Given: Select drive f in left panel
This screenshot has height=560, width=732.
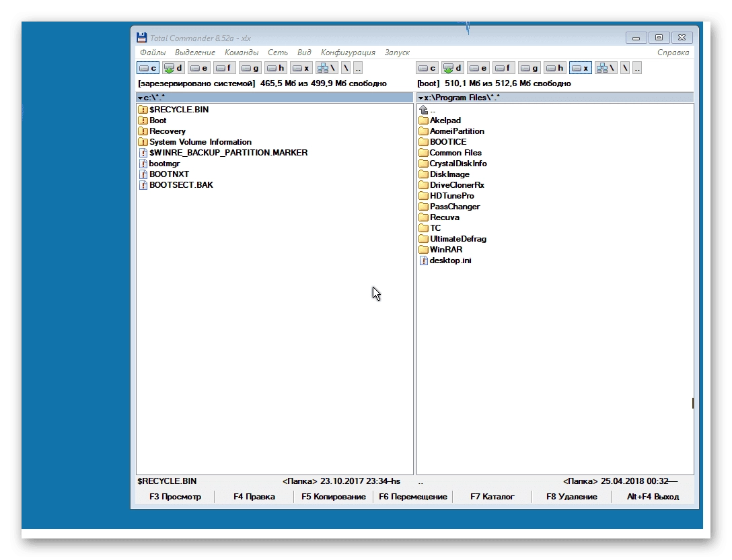Looking at the screenshot, I should coord(225,68).
